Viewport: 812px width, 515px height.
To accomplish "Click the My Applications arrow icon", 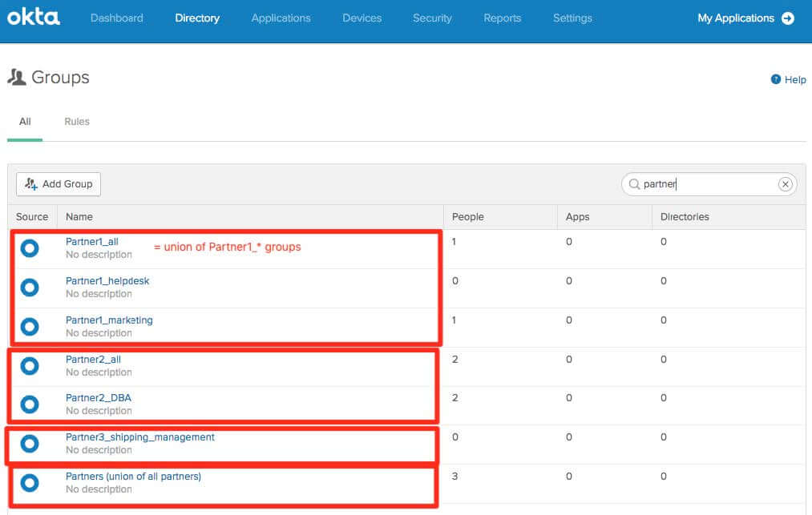I will [x=788, y=18].
